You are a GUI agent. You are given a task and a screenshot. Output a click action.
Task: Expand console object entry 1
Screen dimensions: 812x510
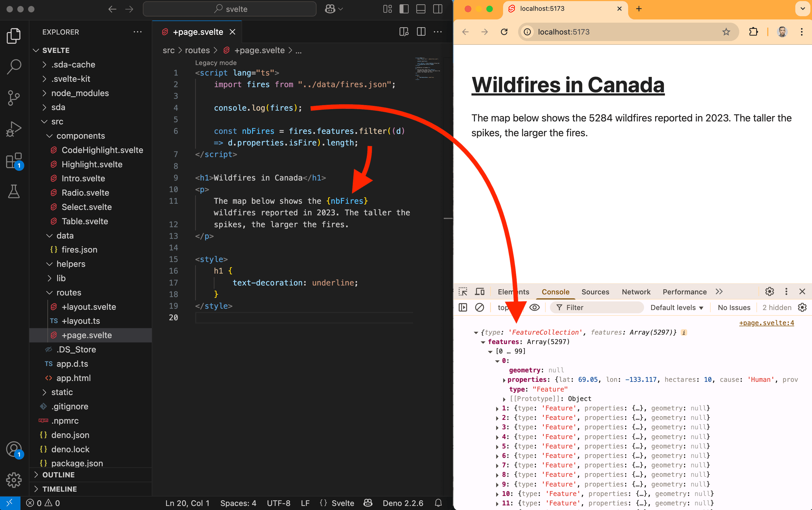click(x=497, y=409)
